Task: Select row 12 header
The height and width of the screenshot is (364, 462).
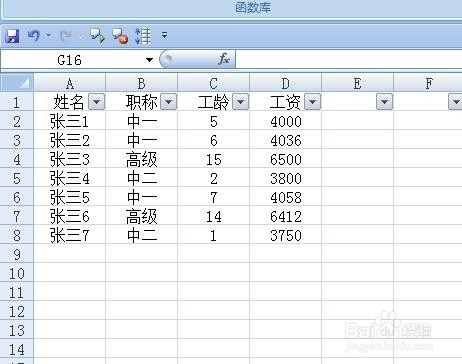Action: pyautogui.click(x=17, y=311)
